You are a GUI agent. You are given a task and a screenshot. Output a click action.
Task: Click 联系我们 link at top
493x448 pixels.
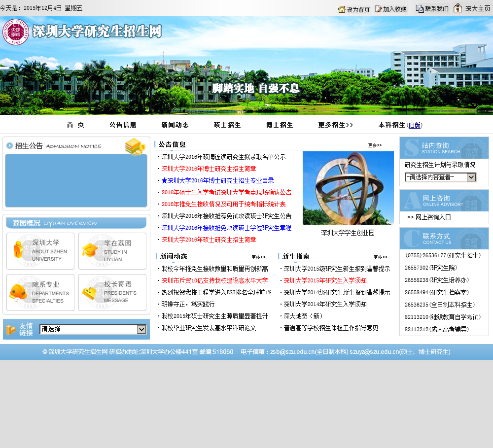point(437,8)
